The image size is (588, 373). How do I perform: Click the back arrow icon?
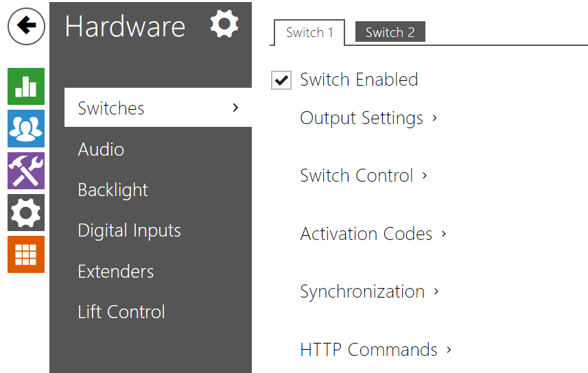26,26
